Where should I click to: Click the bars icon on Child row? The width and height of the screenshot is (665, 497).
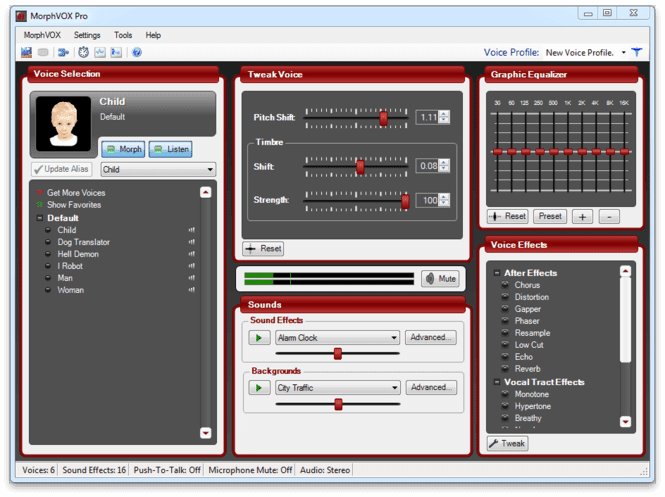tap(192, 230)
